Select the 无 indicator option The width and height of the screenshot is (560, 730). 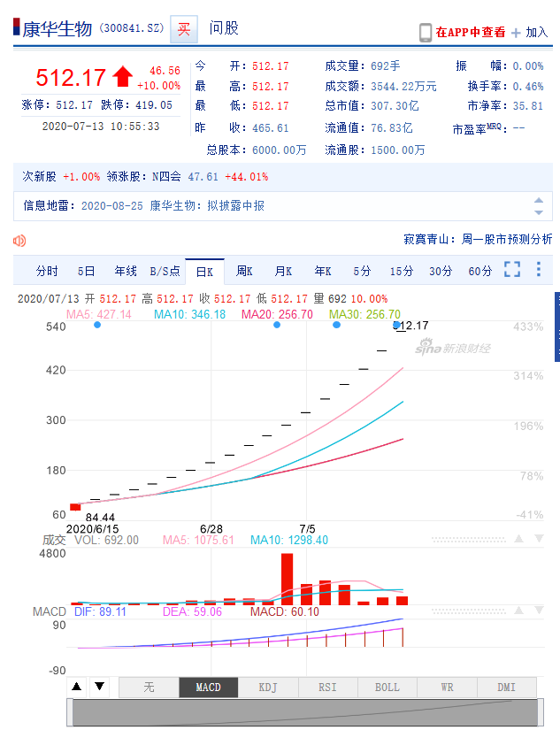pos(149,688)
